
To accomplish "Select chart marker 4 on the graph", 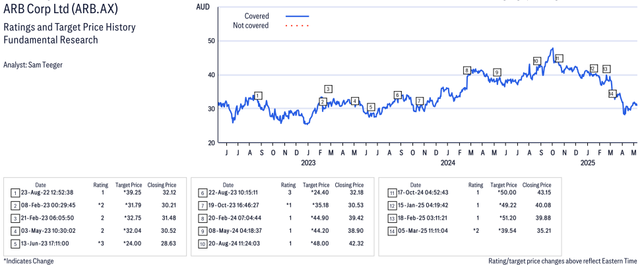I will tap(355, 101).
